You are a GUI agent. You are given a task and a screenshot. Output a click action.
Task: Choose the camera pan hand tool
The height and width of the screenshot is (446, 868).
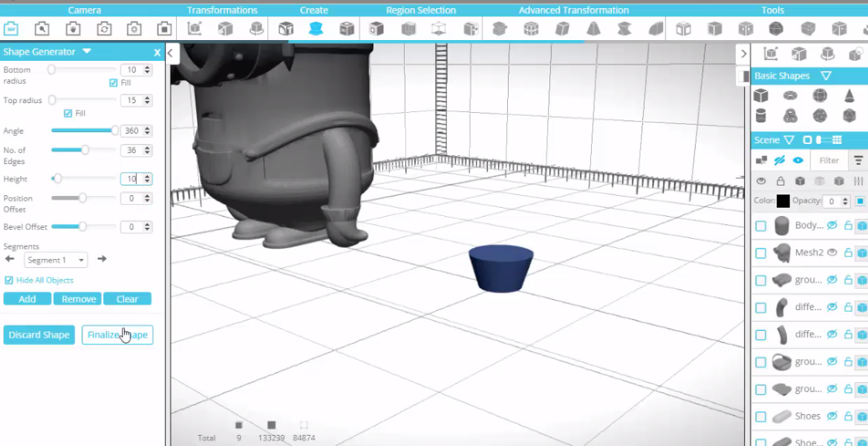[73, 28]
